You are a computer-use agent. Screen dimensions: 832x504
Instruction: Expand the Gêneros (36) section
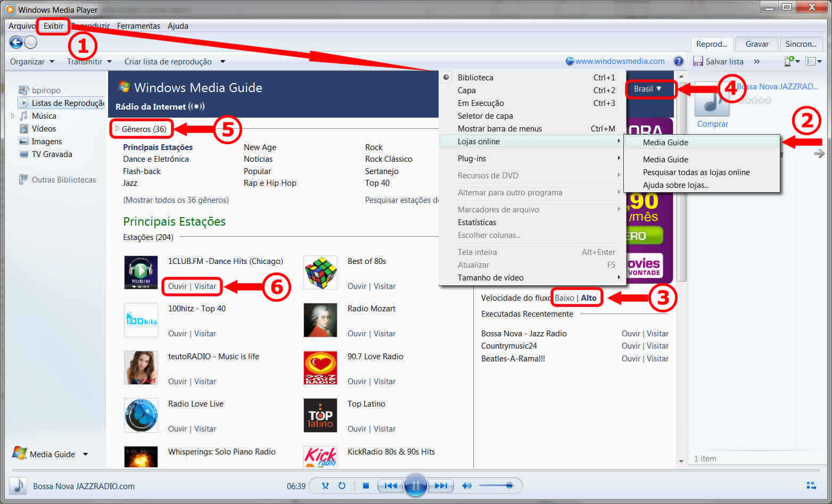pyautogui.click(x=141, y=129)
